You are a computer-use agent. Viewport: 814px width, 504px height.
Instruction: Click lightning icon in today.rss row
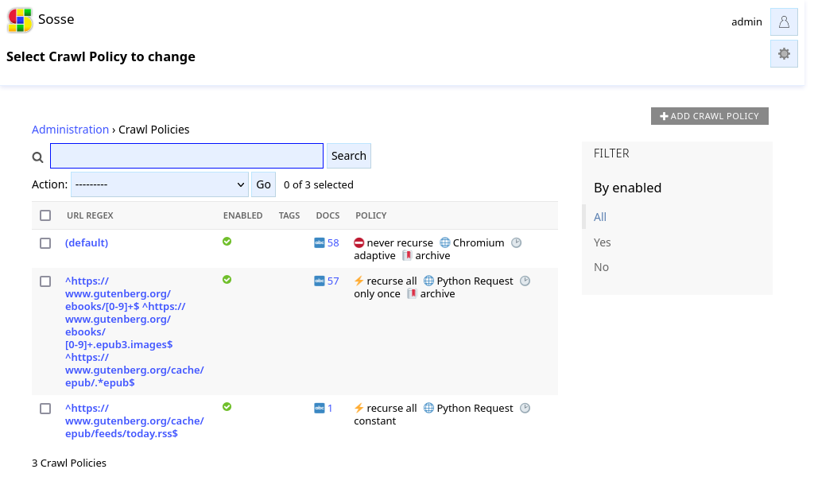click(359, 409)
